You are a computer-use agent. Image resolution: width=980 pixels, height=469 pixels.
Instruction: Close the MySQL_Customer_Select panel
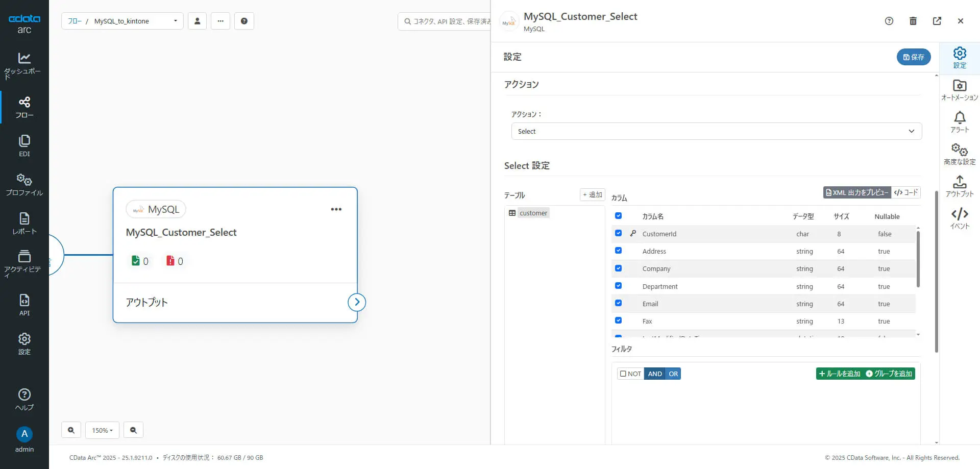961,21
